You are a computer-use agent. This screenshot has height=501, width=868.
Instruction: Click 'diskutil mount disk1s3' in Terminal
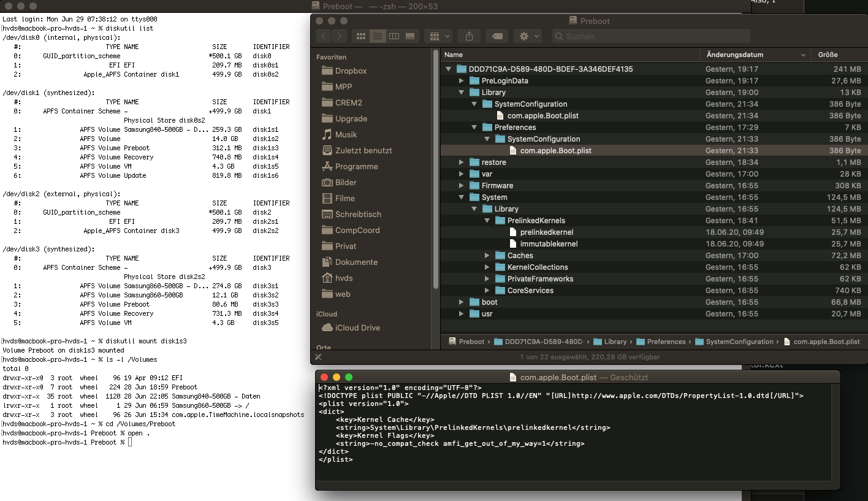coord(146,341)
